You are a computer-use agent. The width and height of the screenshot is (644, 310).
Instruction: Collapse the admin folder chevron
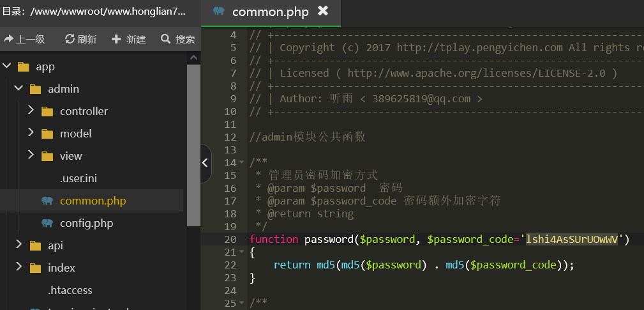(18, 89)
